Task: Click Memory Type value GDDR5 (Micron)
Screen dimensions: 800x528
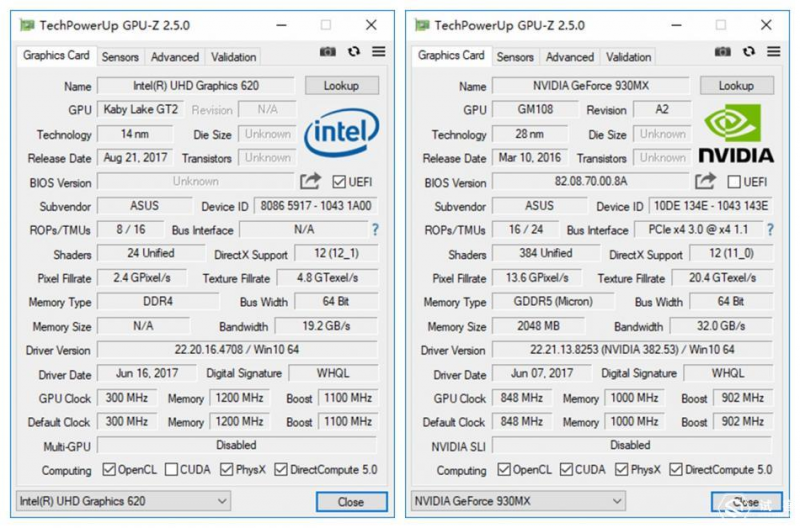Action: 553,301
